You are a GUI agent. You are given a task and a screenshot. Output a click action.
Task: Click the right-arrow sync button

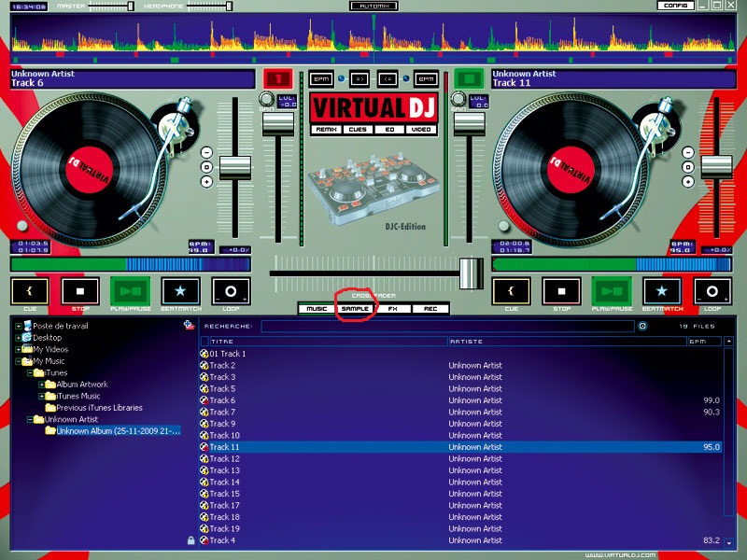(x=359, y=79)
